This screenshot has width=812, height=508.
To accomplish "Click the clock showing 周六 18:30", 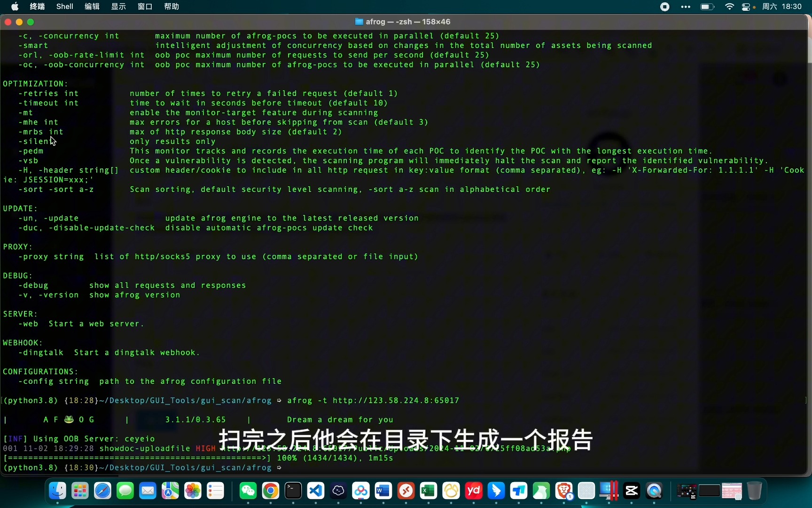I will point(782,7).
